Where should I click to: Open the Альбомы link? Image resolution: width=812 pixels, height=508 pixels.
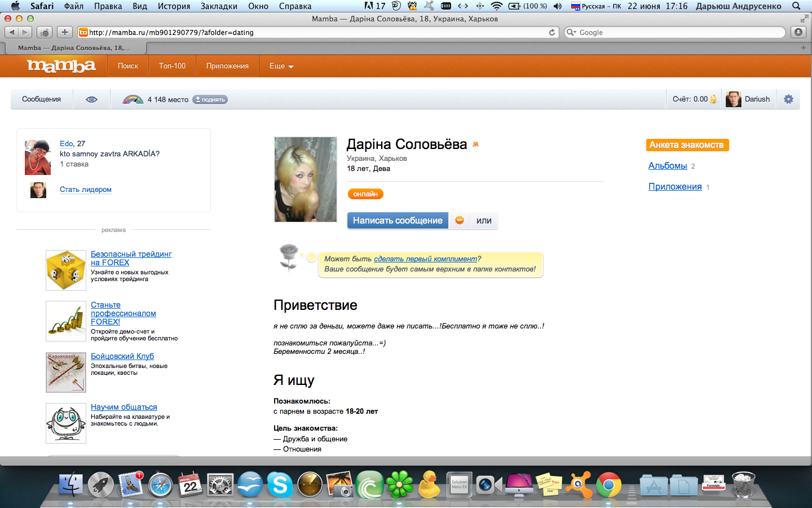pos(668,165)
